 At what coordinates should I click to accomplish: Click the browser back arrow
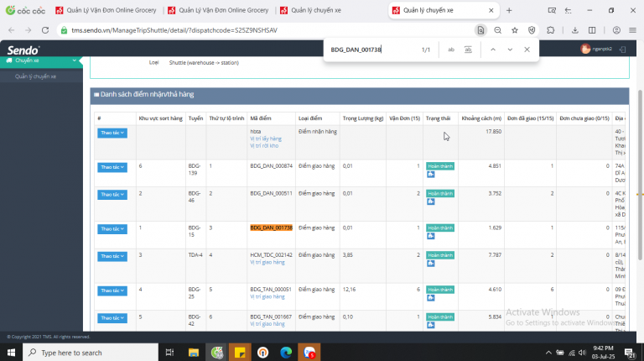(12, 30)
